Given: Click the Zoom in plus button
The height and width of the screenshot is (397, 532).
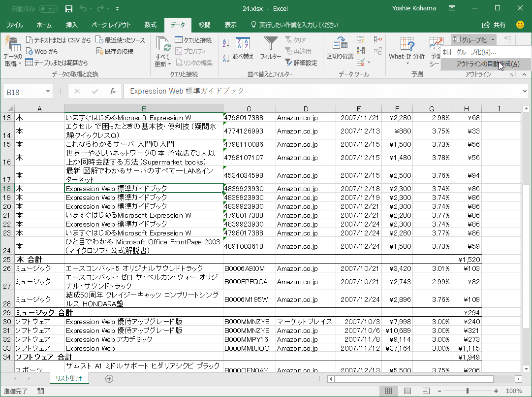Looking at the screenshot, I should click(x=496, y=391).
